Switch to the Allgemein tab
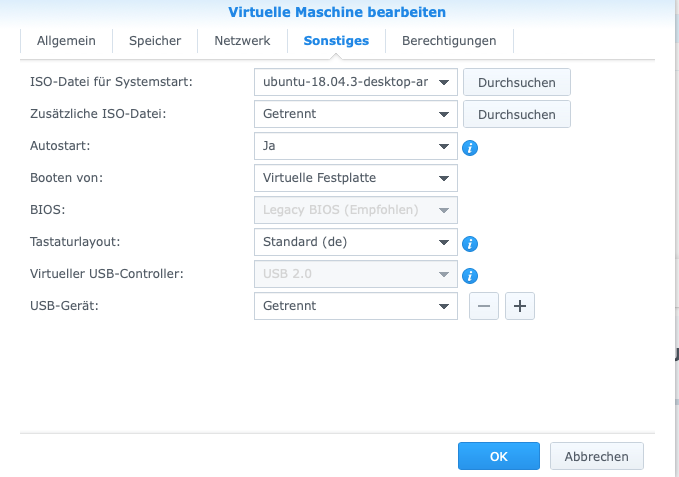This screenshot has width=679, height=477. tap(66, 41)
